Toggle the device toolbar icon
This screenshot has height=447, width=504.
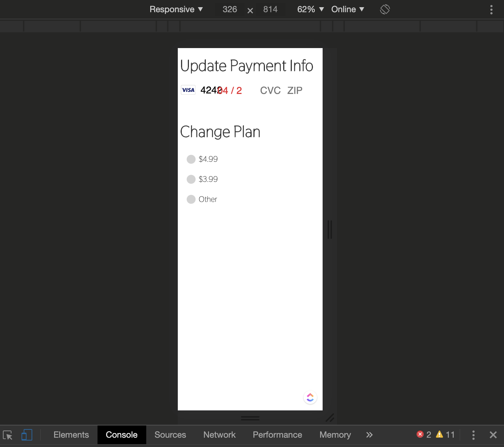pyautogui.click(x=27, y=435)
